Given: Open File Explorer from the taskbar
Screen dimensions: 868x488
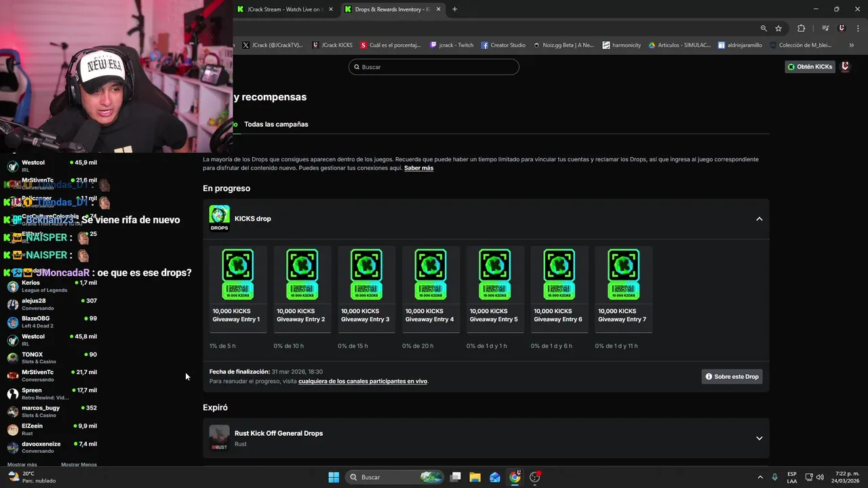Looking at the screenshot, I should tap(475, 477).
